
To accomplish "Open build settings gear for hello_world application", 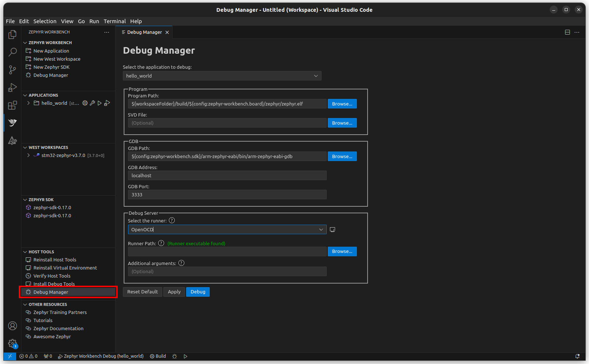I will coord(85,103).
